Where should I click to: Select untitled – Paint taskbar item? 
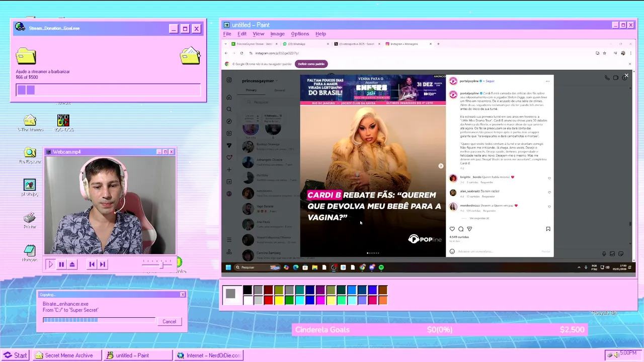point(137,355)
